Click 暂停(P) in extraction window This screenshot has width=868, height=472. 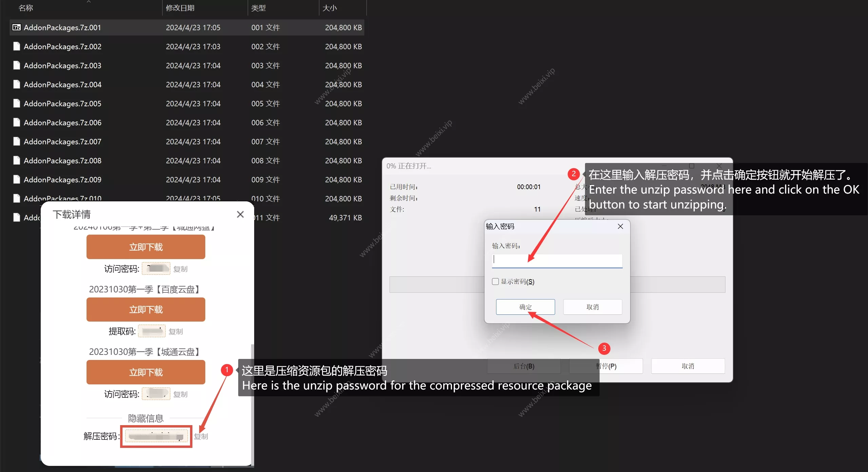(x=606, y=366)
